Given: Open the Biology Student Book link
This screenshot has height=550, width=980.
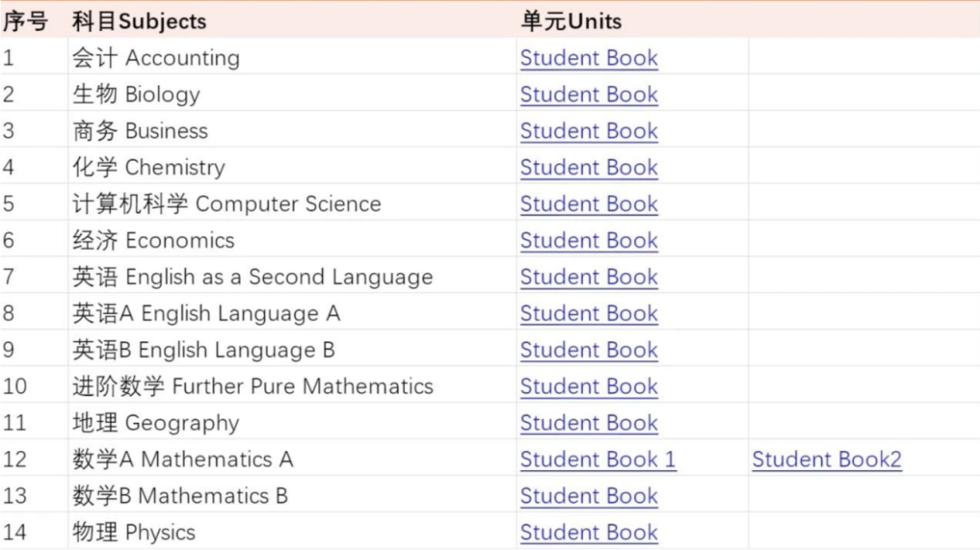Looking at the screenshot, I should click(589, 94).
